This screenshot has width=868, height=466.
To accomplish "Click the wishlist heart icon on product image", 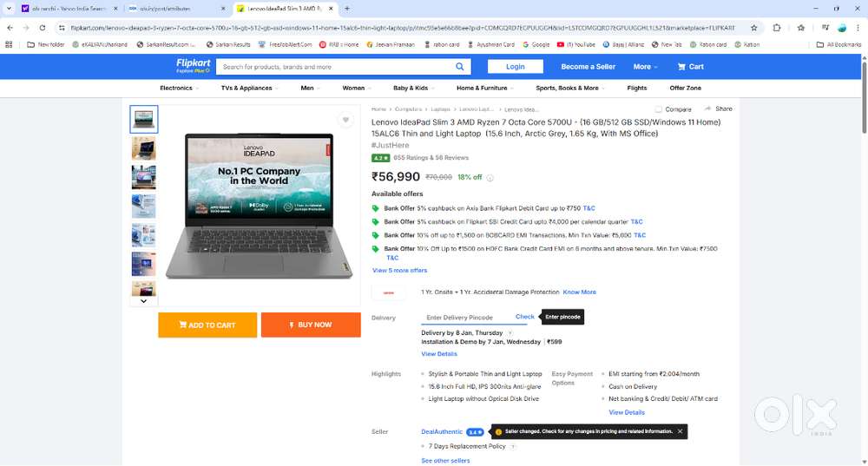I will pyautogui.click(x=345, y=121).
